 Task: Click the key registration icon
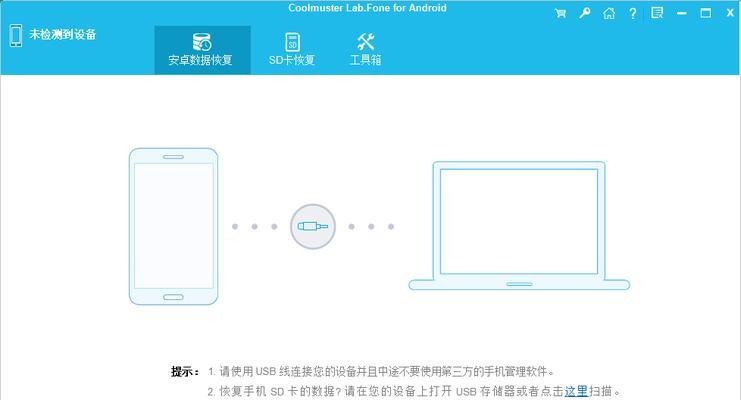point(585,13)
